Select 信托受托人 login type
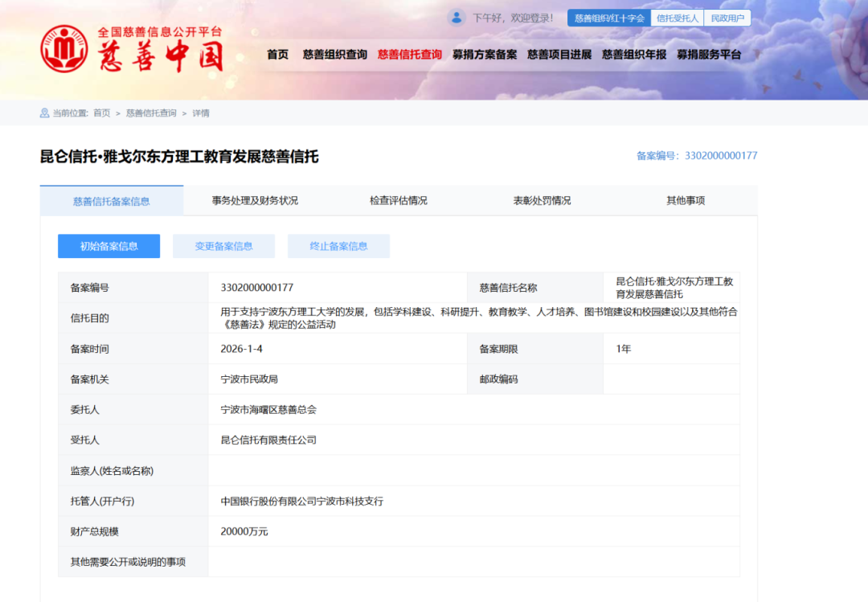Image resolution: width=868 pixels, height=602 pixels. [677, 18]
